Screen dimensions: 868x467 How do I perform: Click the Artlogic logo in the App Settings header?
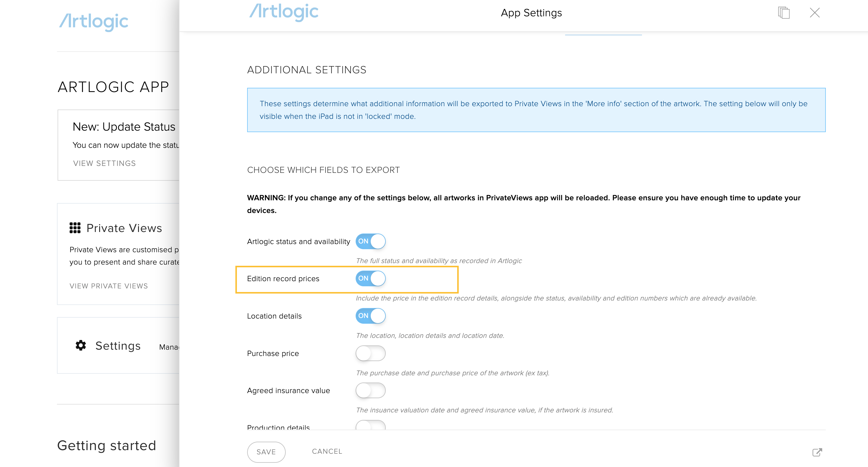tap(284, 12)
